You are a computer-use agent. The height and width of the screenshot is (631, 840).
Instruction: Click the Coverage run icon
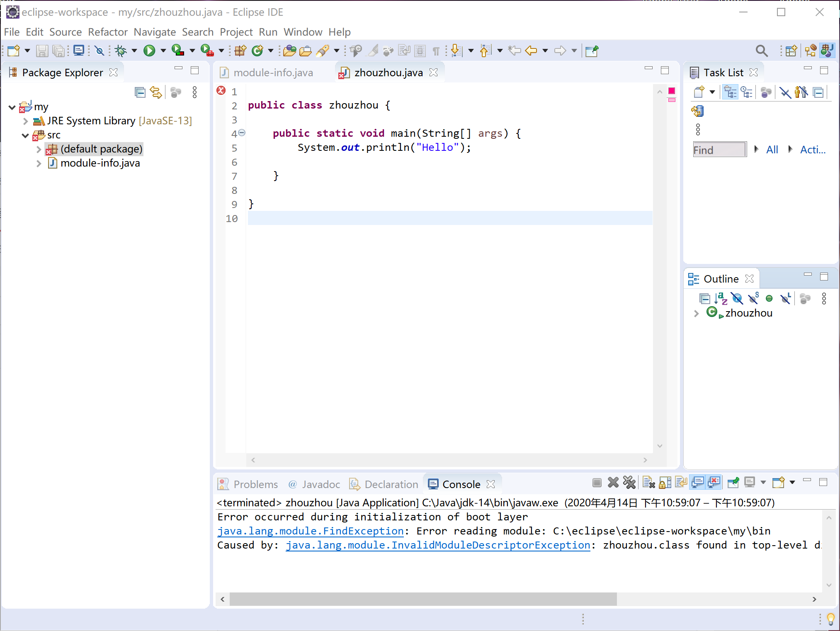point(178,51)
